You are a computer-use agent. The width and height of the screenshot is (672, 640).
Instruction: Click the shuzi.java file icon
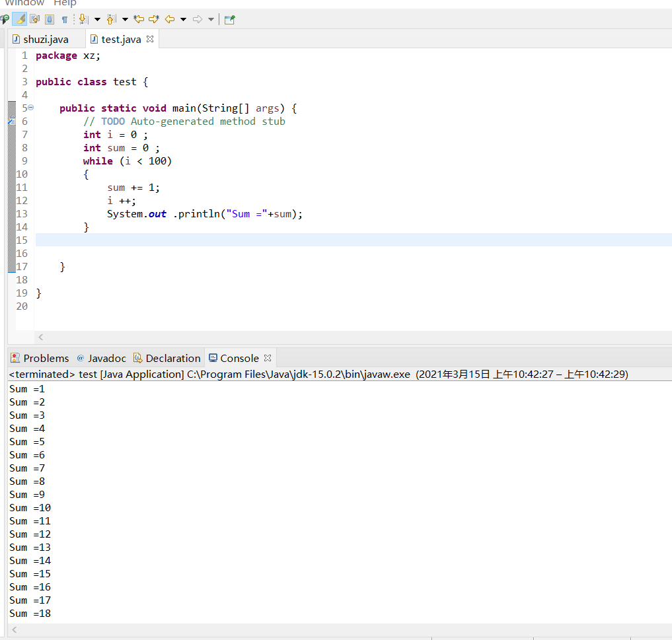pos(17,40)
